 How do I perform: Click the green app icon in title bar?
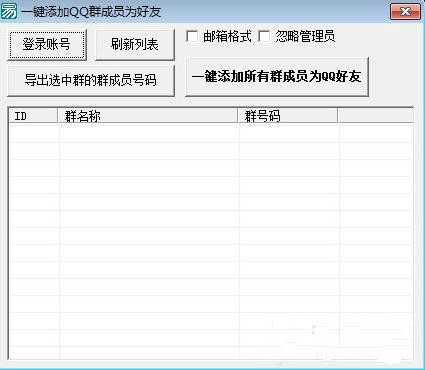pos(8,11)
